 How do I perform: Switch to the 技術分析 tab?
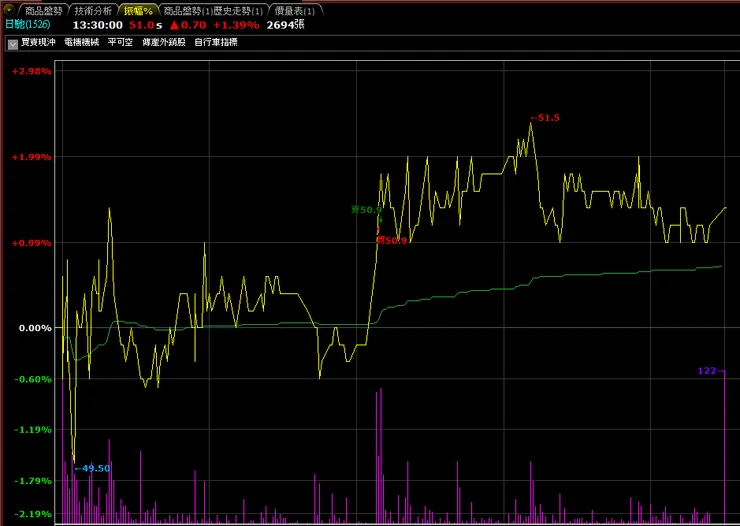(x=93, y=10)
